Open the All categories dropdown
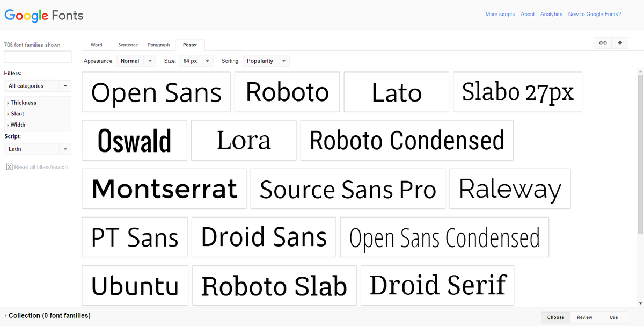The image size is (644, 326). (38, 86)
